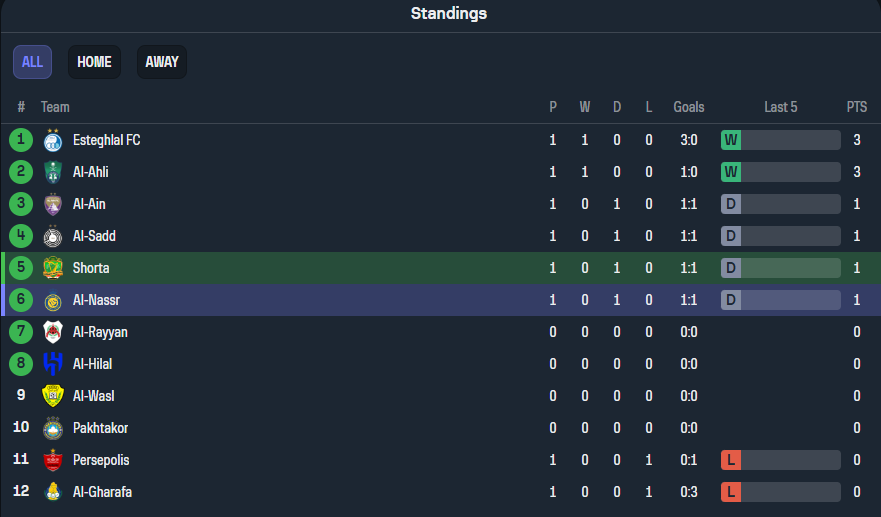Switch to AWAY standings tab
The width and height of the screenshot is (881, 517).
pos(162,62)
